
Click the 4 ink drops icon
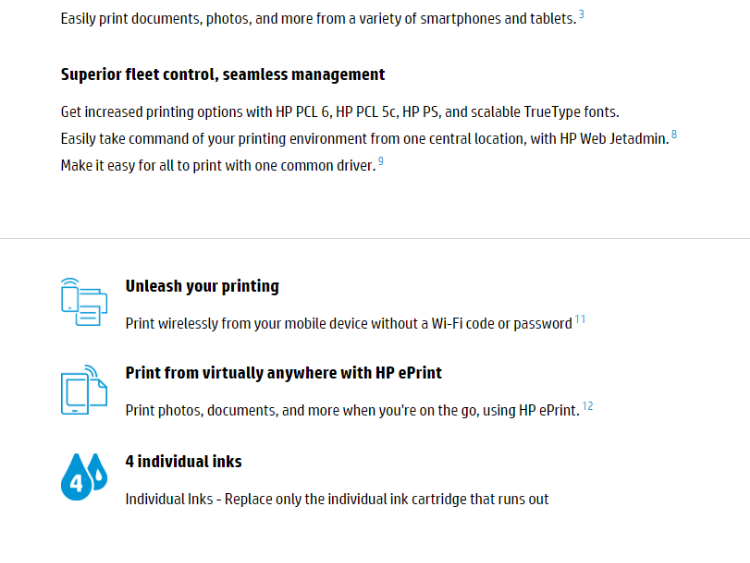pos(84,477)
